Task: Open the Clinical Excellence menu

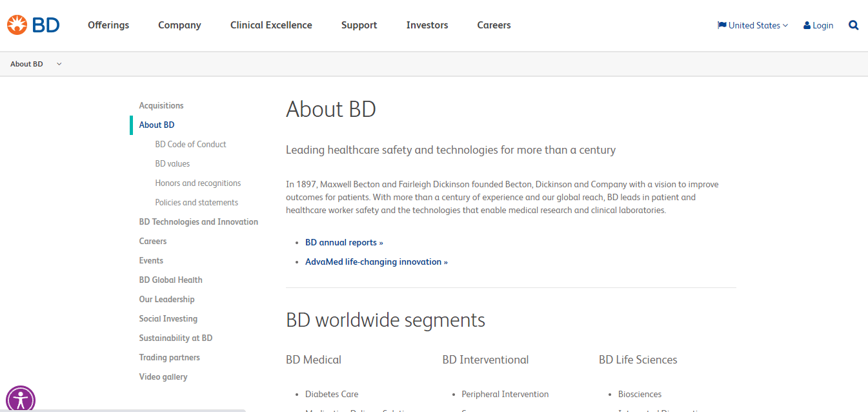Action: point(271,25)
